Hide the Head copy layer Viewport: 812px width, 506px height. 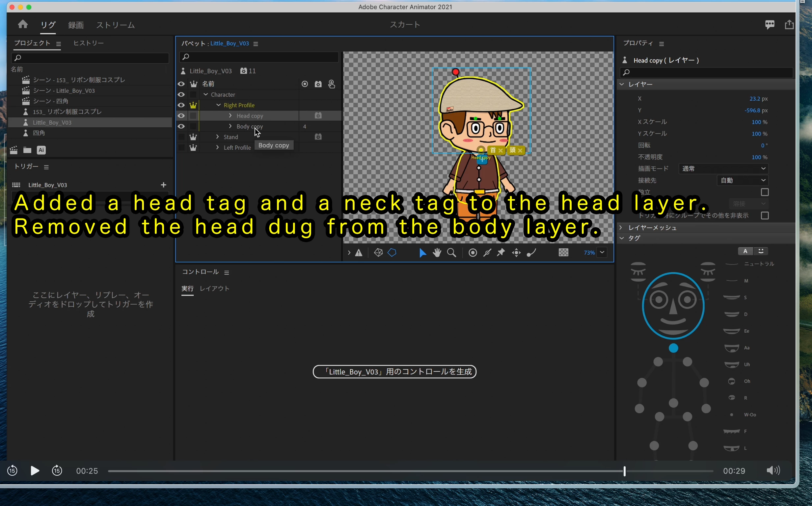181,116
